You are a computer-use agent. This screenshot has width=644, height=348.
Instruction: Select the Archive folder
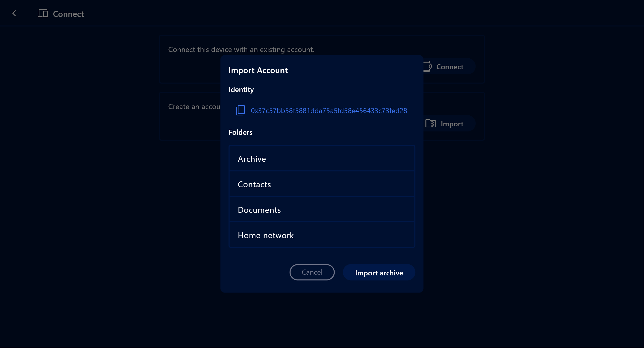pyautogui.click(x=322, y=159)
